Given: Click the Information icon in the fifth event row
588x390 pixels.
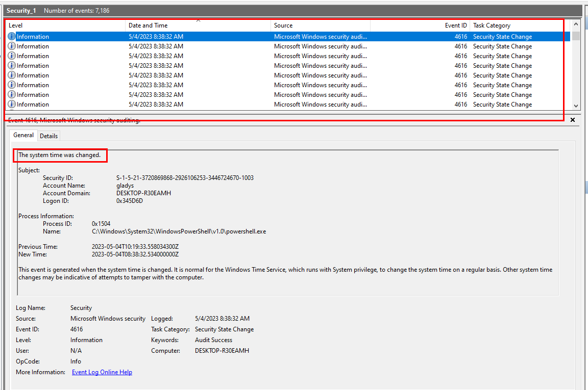Looking at the screenshot, I should pyautogui.click(x=12, y=75).
